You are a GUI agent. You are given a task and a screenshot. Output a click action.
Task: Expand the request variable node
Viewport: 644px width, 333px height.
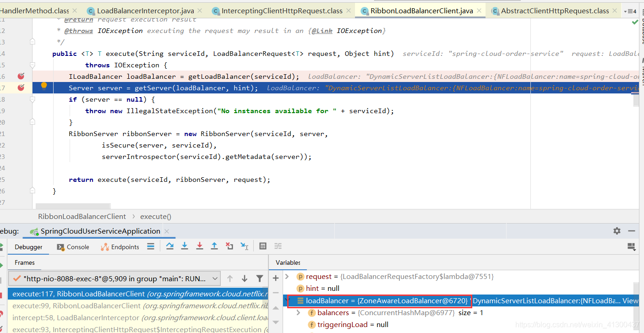click(x=287, y=276)
